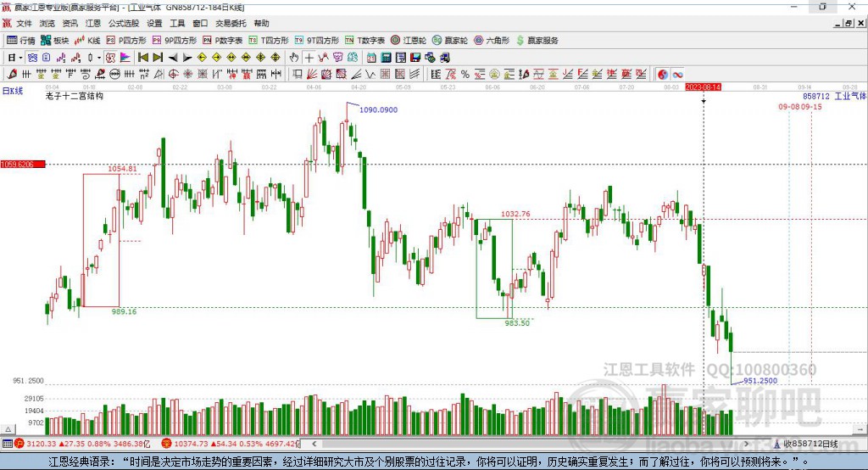Click the 951.2500 low price label
868x470 pixels.
click(x=760, y=381)
